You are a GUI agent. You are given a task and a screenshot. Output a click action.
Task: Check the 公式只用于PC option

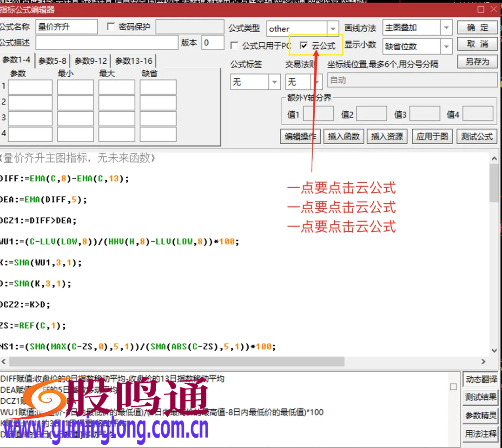(235, 46)
